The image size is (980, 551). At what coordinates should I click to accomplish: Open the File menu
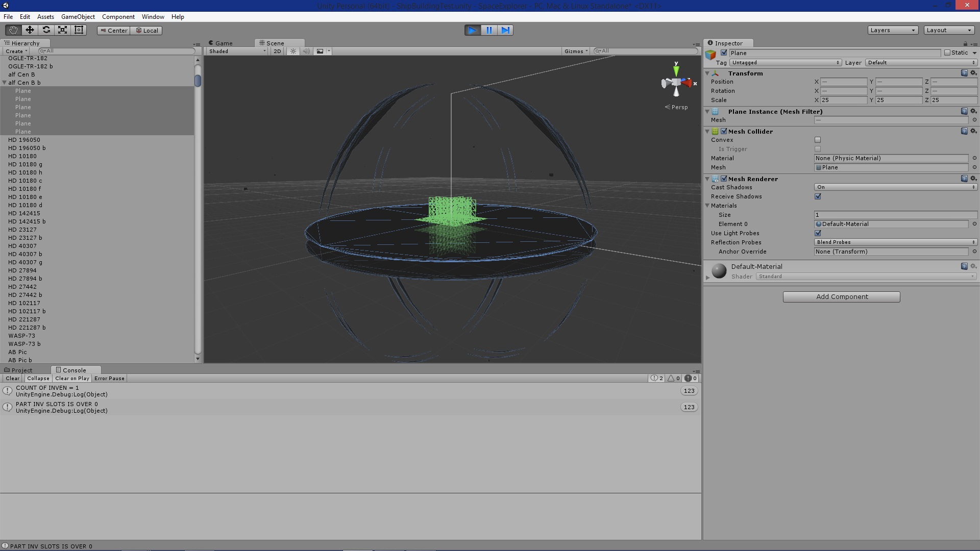(8, 17)
